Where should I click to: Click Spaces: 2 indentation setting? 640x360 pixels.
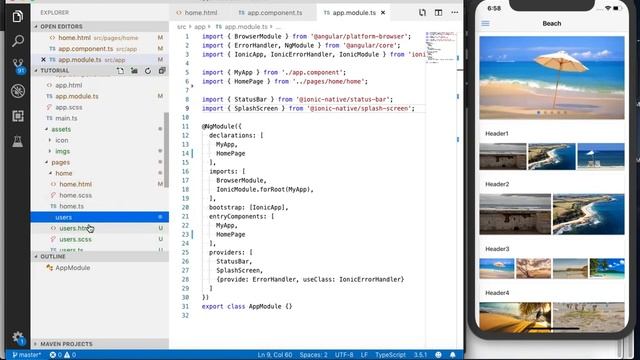coord(313,355)
